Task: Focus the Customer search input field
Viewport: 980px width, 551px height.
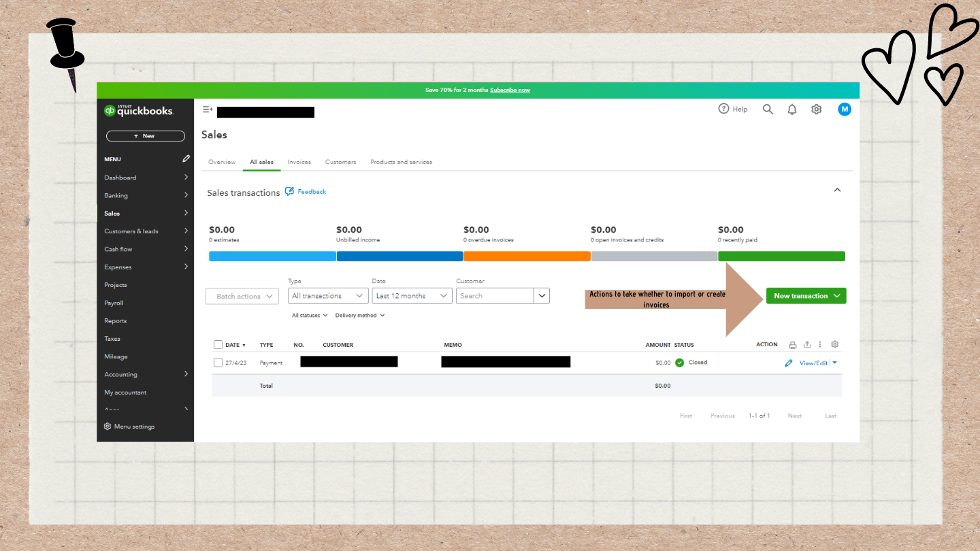Action: point(495,296)
